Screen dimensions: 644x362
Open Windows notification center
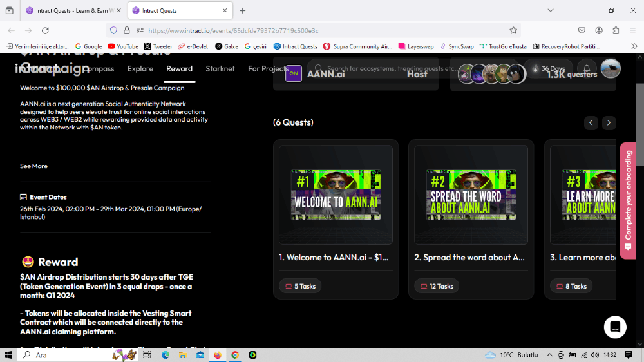(x=629, y=355)
